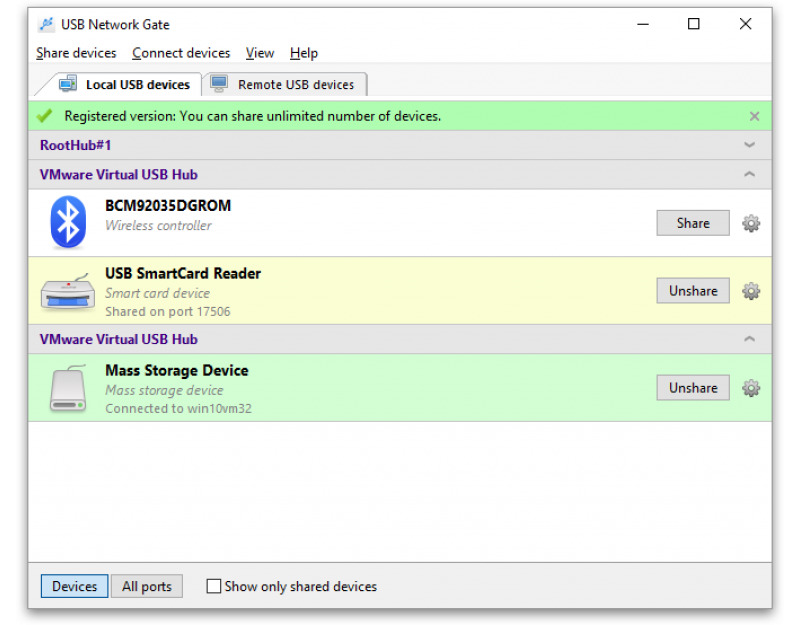Open settings gear for BCM92035DGROM device
This screenshot has height=625, width=800.
751,223
